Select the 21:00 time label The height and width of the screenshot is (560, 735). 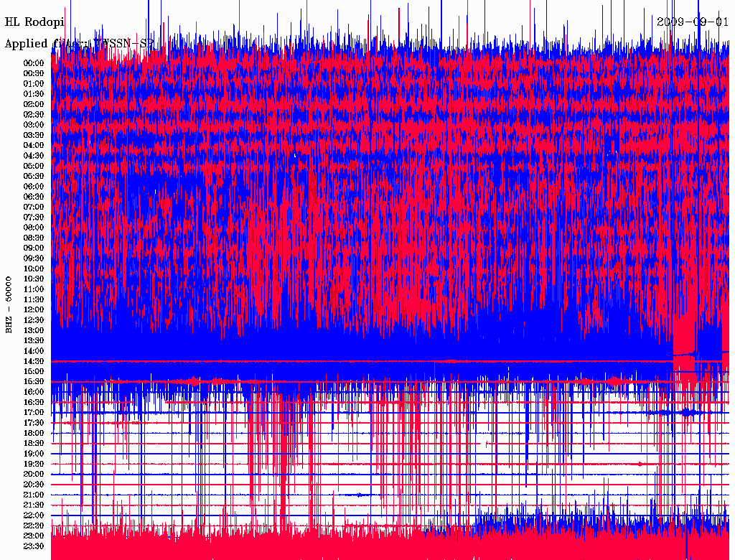pos(34,495)
